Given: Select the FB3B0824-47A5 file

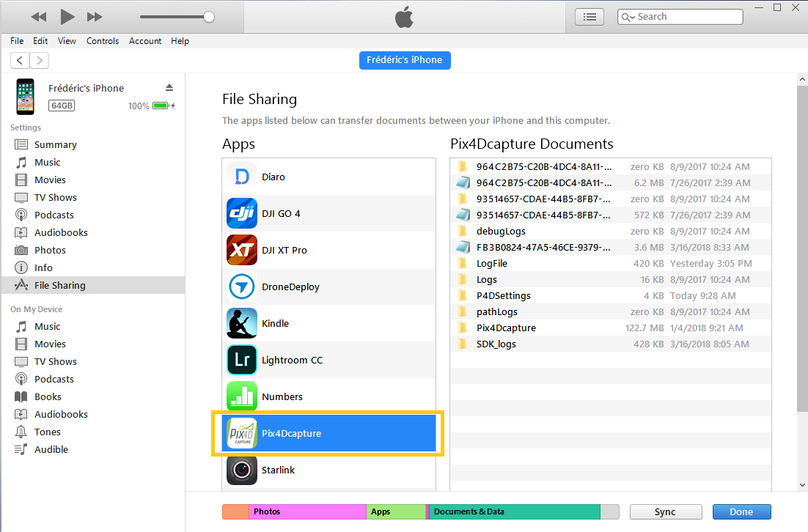Looking at the screenshot, I should coord(611,247).
